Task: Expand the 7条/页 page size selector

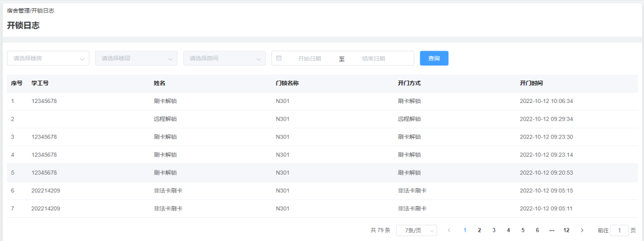Action: [x=416, y=230]
